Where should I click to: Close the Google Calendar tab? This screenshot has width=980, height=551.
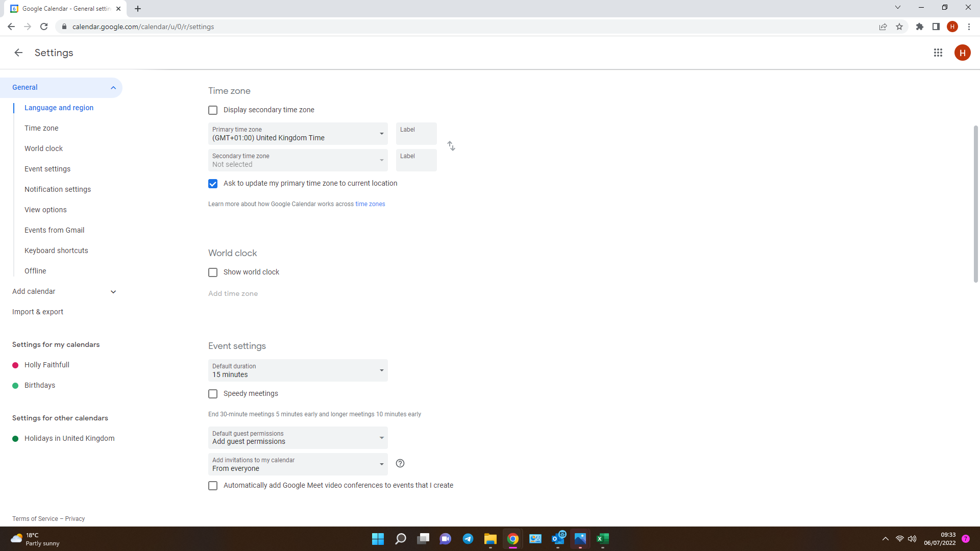coord(118,9)
